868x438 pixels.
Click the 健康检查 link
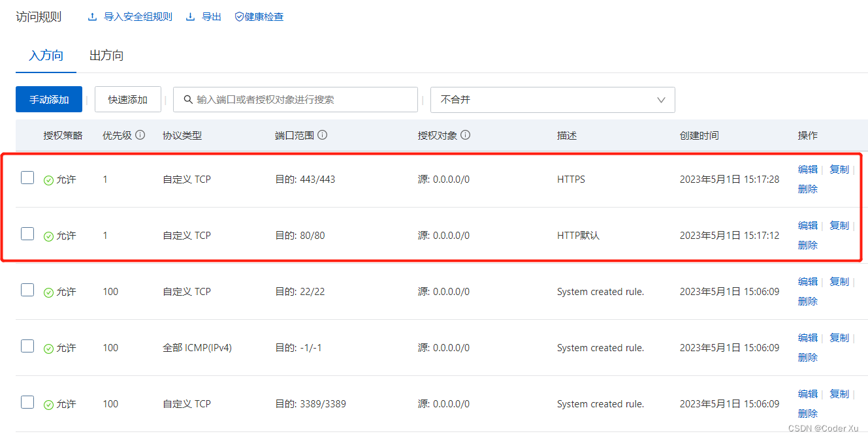click(x=264, y=17)
